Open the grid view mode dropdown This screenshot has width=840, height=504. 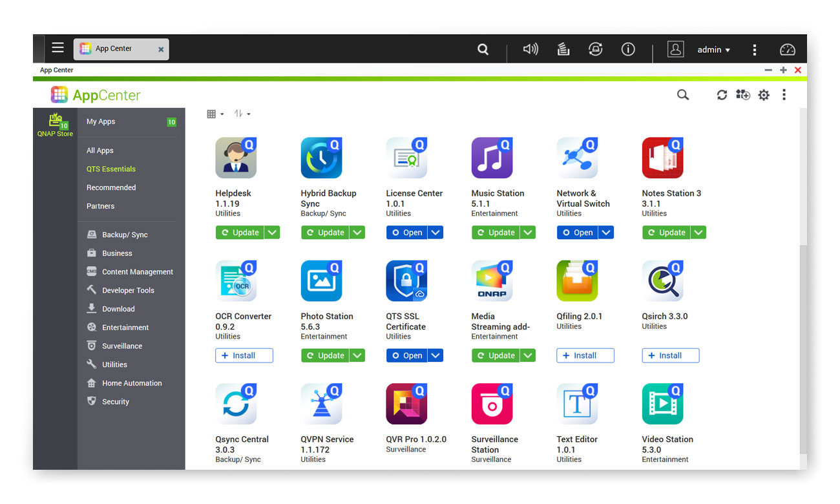215,114
